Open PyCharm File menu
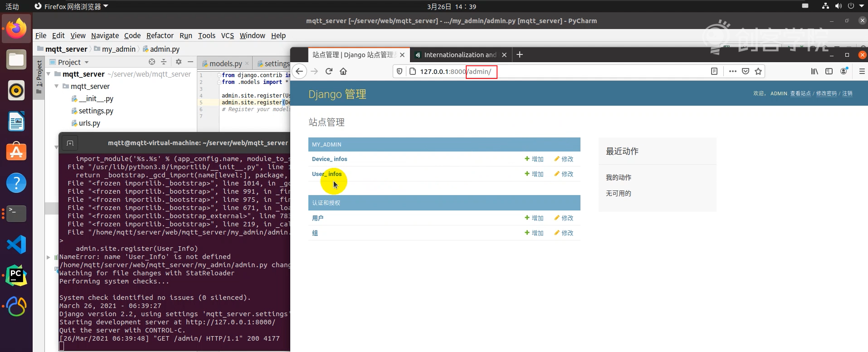This screenshot has width=868, height=352. [41, 35]
